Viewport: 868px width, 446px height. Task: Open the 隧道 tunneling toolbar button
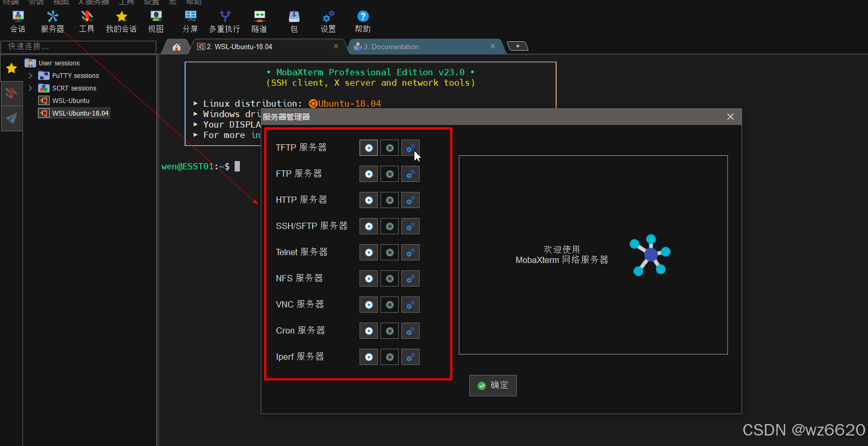(x=259, y=22)
